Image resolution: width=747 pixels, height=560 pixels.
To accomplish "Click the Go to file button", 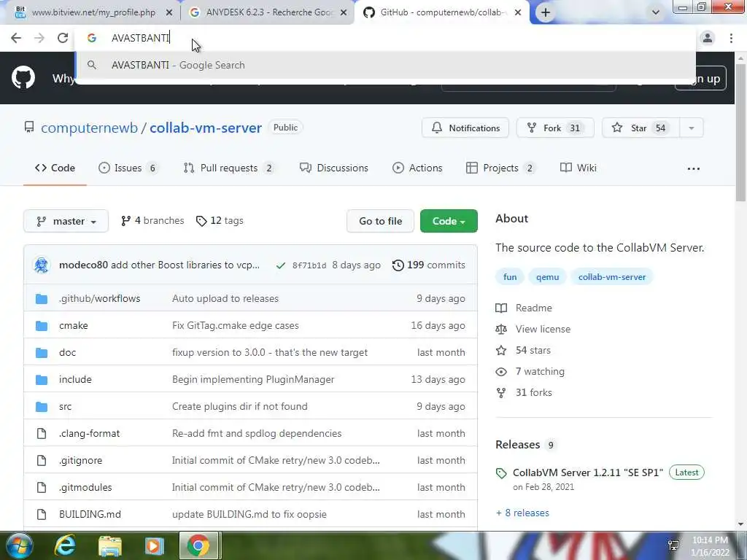I will tap(380, 221).
